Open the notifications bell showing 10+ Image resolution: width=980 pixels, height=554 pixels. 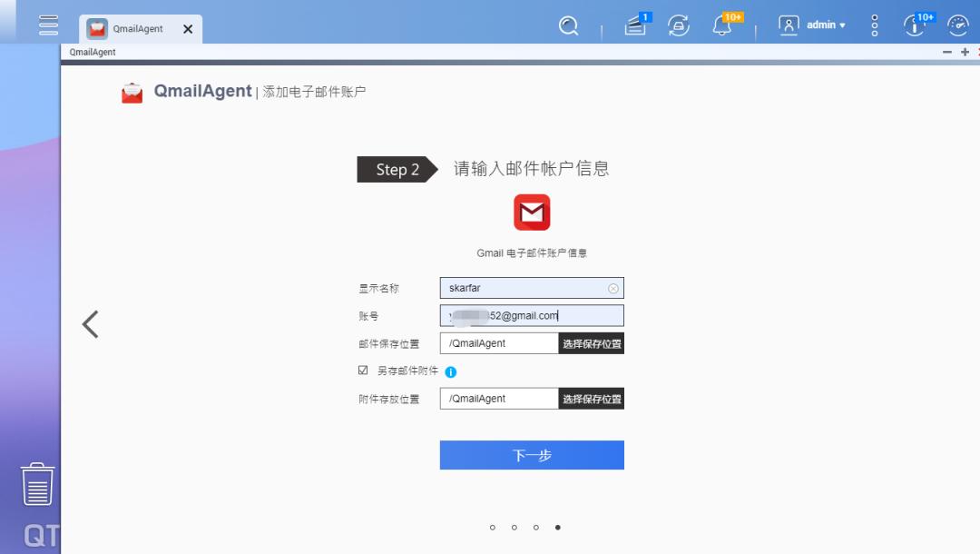(x=721, y=25)
